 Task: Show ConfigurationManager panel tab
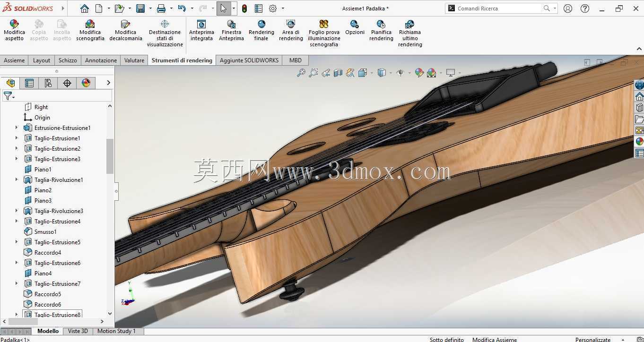point(48,83)
